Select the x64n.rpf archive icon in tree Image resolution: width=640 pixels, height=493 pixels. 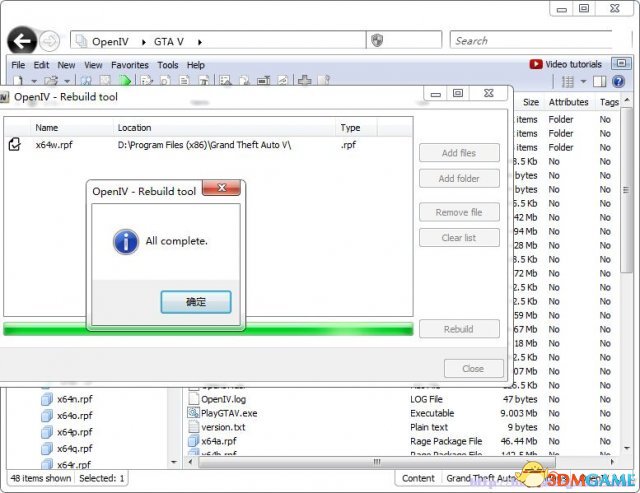47,399
